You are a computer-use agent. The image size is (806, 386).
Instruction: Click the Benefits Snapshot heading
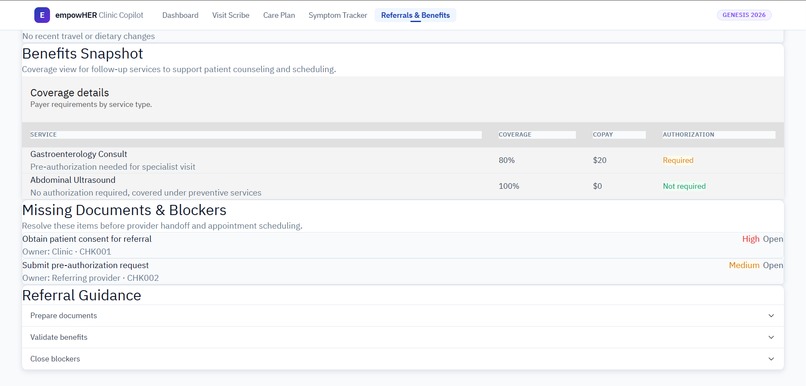tap(82, 53)
